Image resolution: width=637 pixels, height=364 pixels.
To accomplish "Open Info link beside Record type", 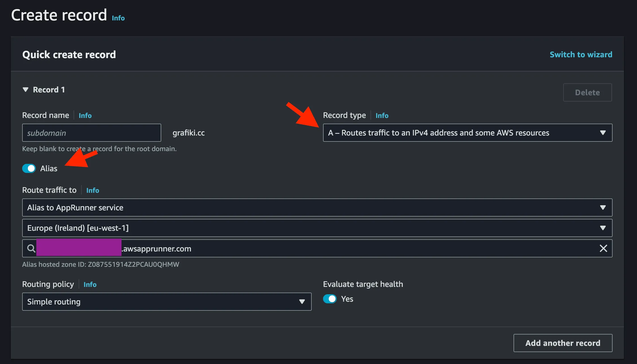I will (382, 115).
